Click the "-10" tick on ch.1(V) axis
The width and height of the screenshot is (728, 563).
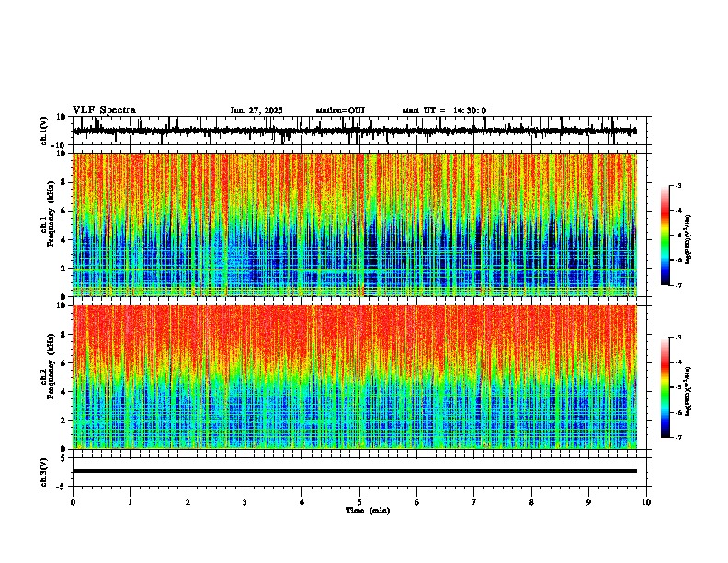[60, 145]
